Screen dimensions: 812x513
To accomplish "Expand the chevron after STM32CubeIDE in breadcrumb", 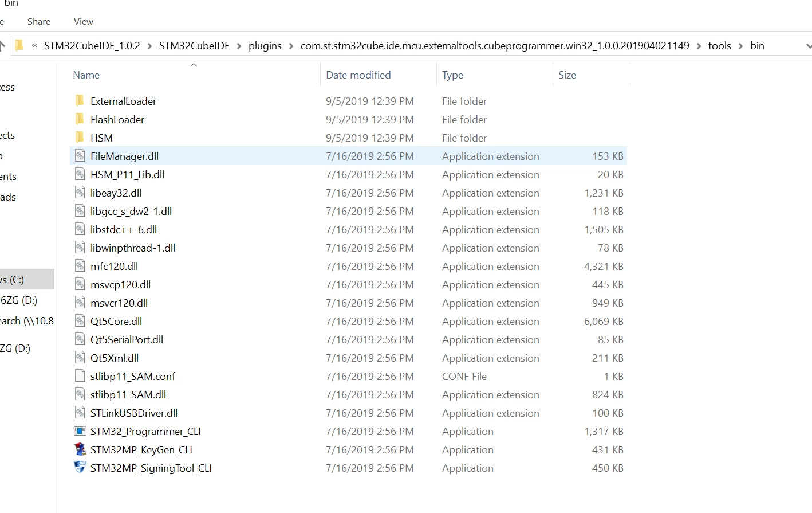I will pos(239,46).
